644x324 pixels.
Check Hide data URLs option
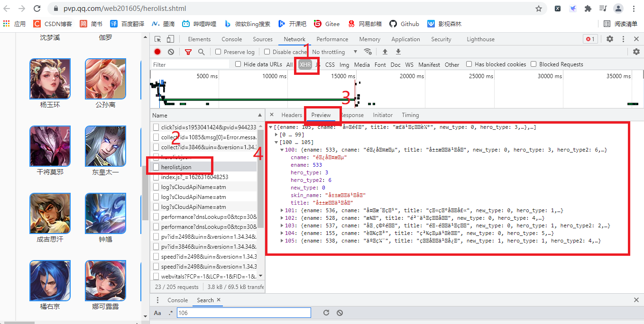238,64
